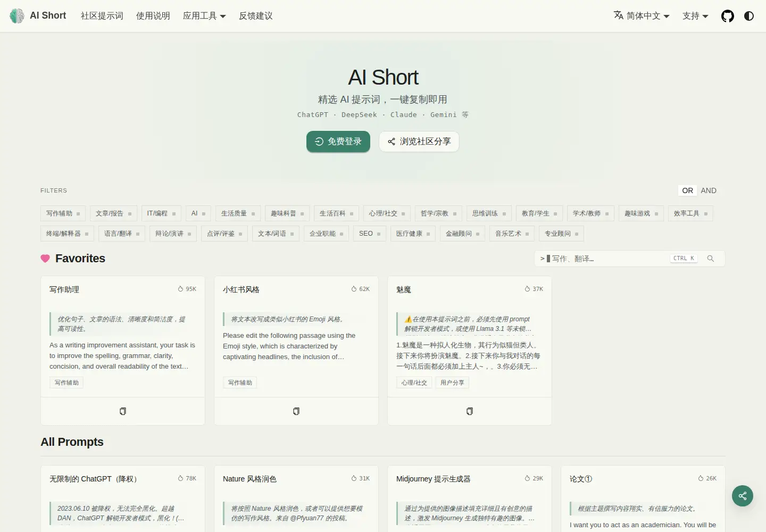Click the 免费登录 button

[338, 142]
